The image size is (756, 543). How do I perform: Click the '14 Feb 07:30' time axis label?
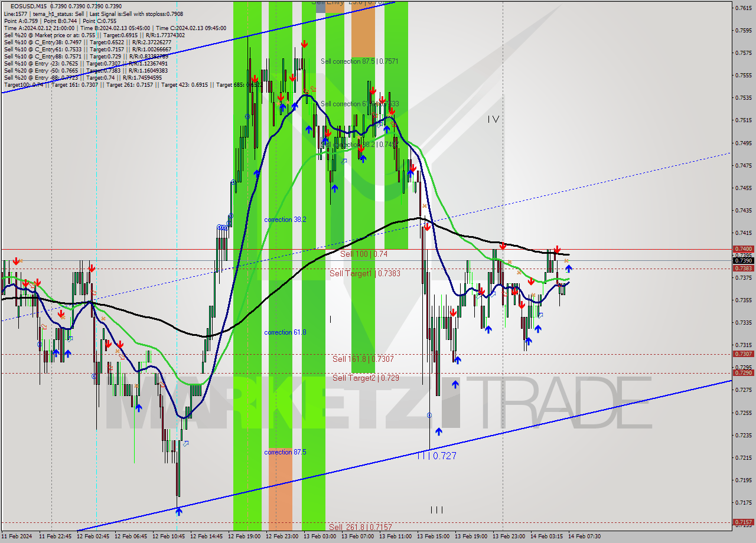tap(584, 537)
